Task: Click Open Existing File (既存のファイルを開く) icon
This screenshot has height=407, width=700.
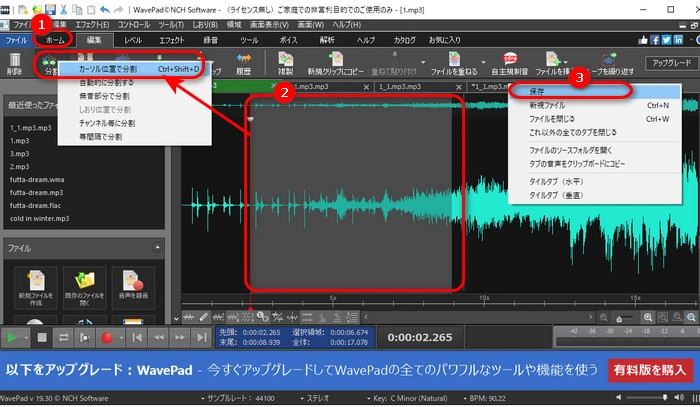Action: tap(85, 288)
